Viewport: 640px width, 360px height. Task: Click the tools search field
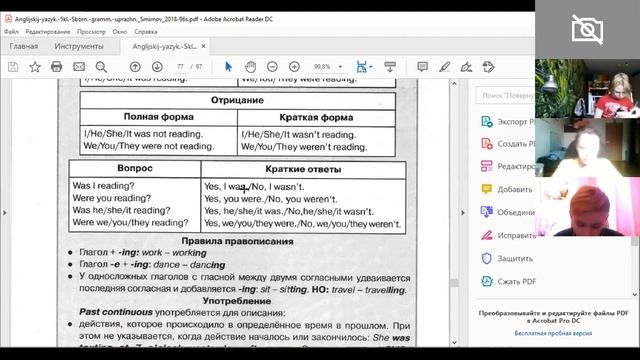[506, 95]
